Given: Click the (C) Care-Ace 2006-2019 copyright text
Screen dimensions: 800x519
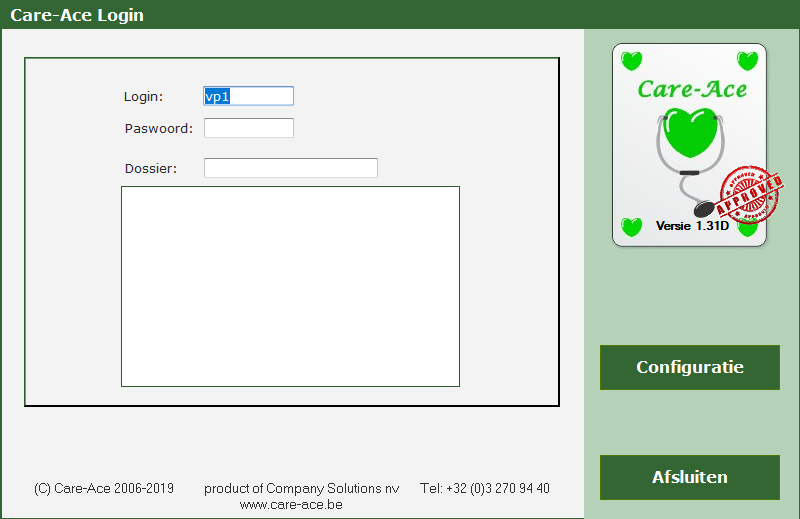Looking at the screenshot, I should pos(104,489).
